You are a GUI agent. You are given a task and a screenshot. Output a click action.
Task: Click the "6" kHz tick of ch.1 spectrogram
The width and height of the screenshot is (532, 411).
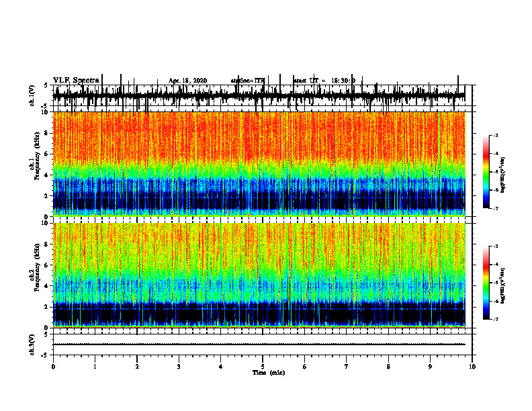click(47, 154)
